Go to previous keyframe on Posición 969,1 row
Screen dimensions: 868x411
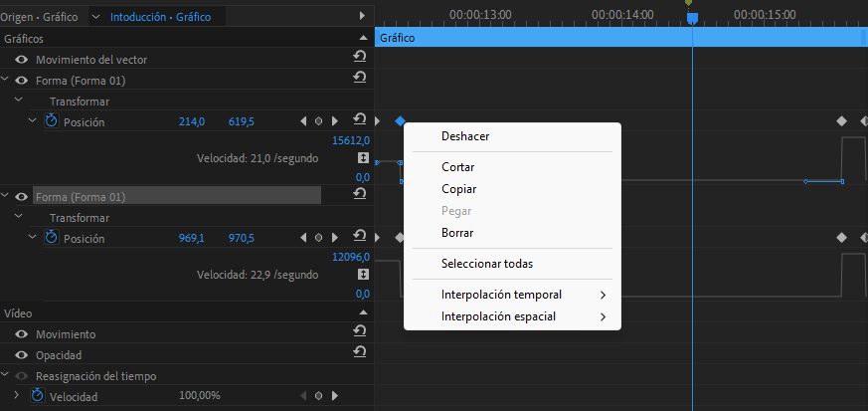point(303,239)
